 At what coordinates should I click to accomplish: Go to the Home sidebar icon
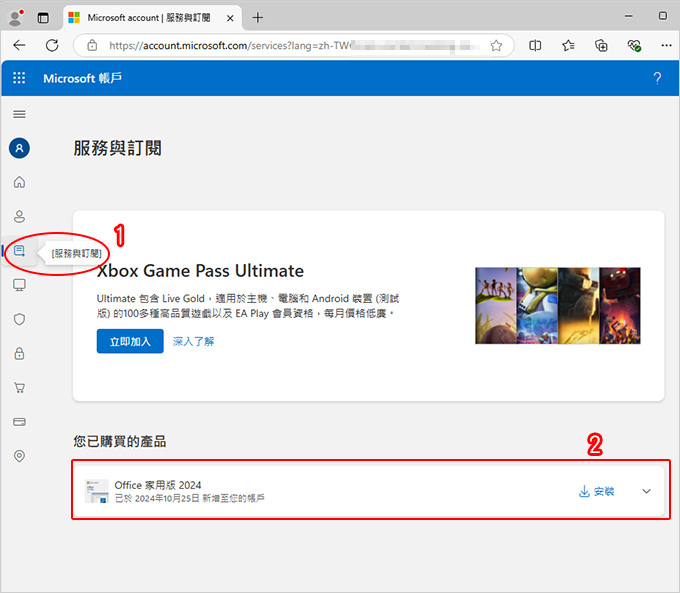[19, 182]
